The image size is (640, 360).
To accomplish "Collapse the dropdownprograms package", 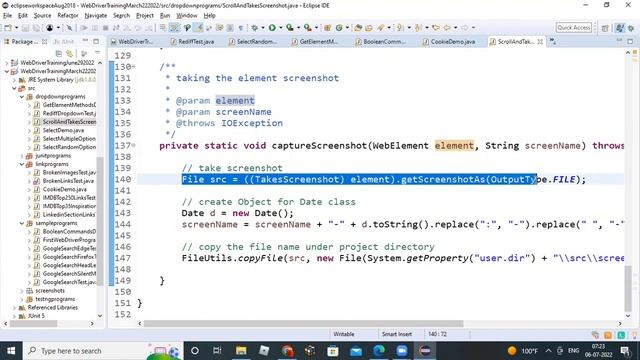I will pyautogui.click(x=22, y=97).
